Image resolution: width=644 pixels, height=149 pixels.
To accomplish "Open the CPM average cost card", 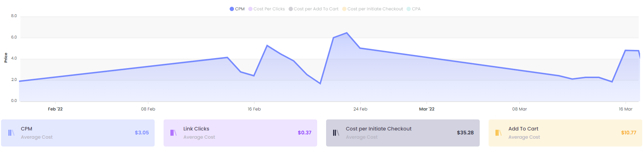I will [x=78, y=133].
